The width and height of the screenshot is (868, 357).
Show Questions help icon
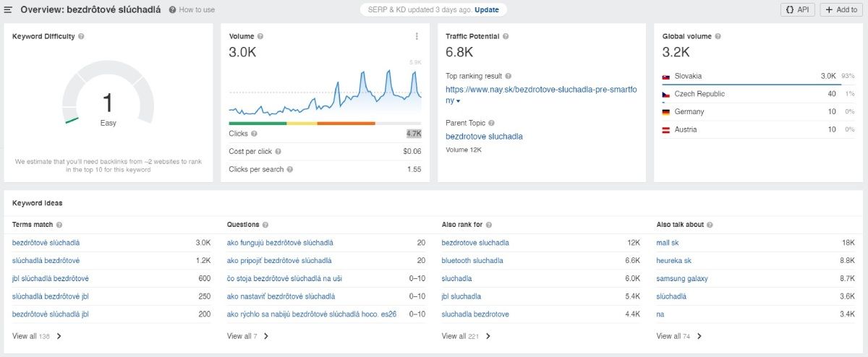click(265, 225)
